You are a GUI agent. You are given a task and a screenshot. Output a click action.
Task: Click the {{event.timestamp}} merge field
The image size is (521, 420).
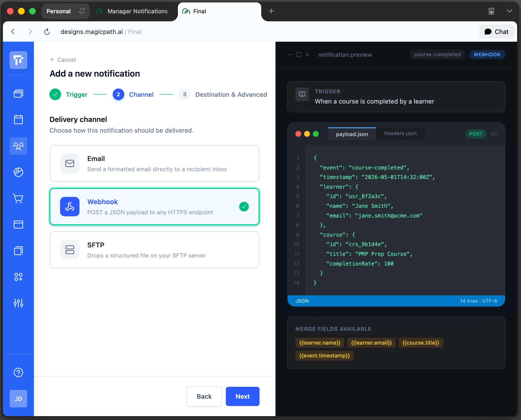point(324,356)
